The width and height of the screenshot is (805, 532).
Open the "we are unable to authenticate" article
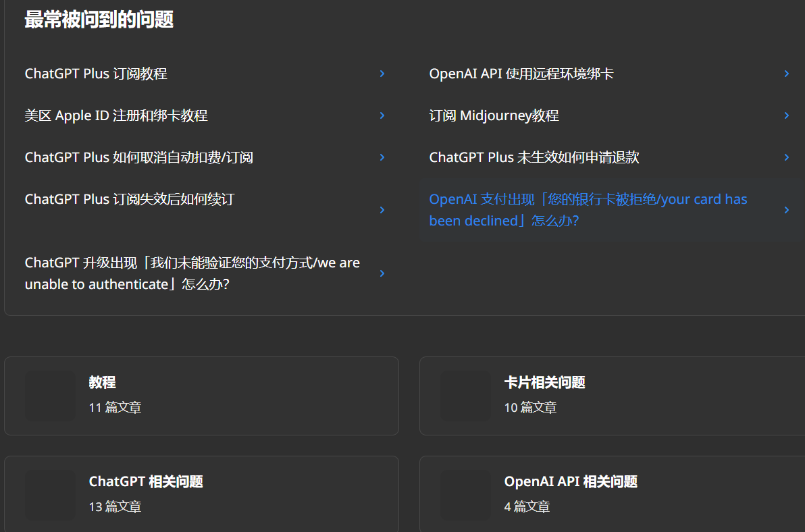tap(192, 273)
